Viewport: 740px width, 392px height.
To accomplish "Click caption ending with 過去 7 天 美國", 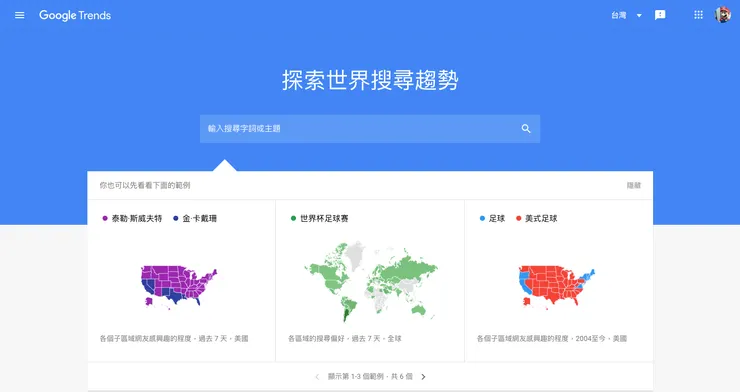I will click(174, 339).
